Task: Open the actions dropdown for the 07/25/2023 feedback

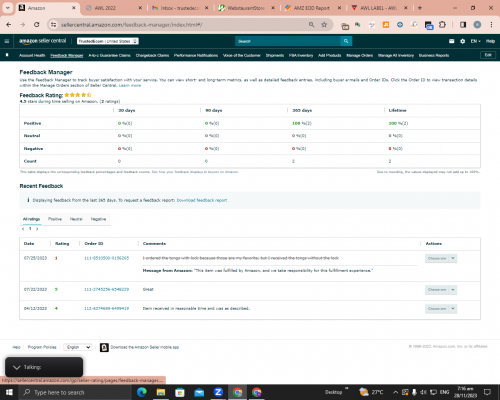Action: pyautogui.click(x=441, y=258)
